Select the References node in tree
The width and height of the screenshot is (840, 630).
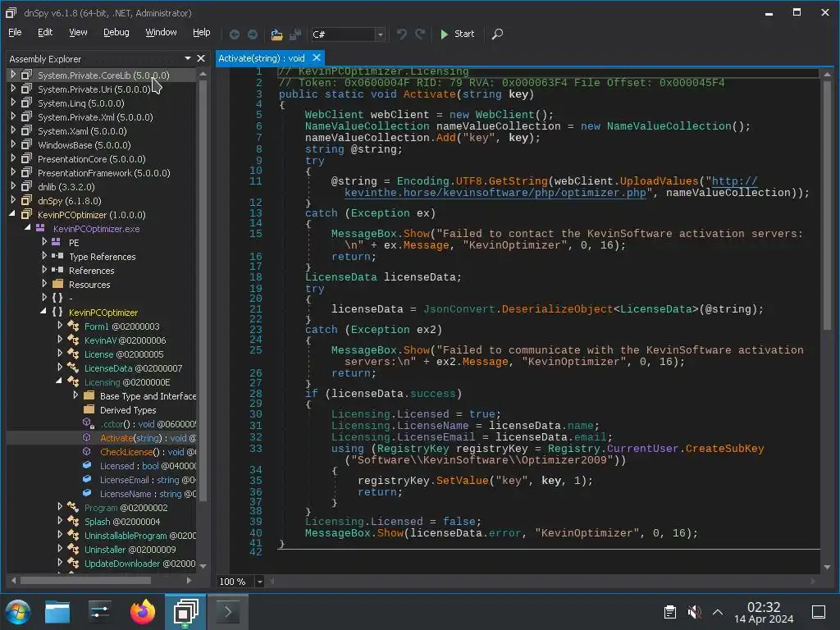coord(91,271)
